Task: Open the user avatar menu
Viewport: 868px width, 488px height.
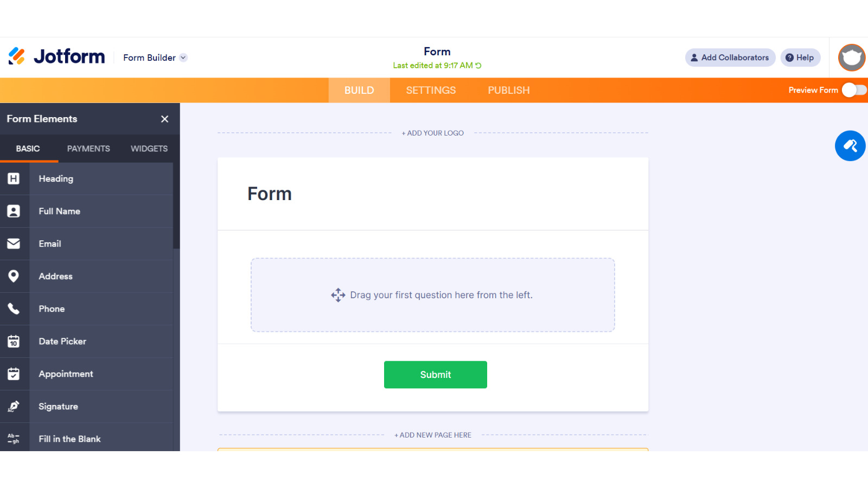Action: coord(852,57)
